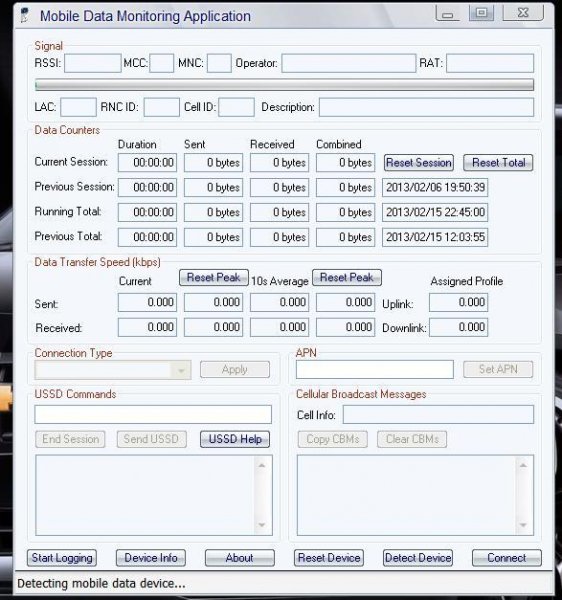This screenshot has width=562, height=600.
Task: Focus the APN text field
Action: [375, 369]
